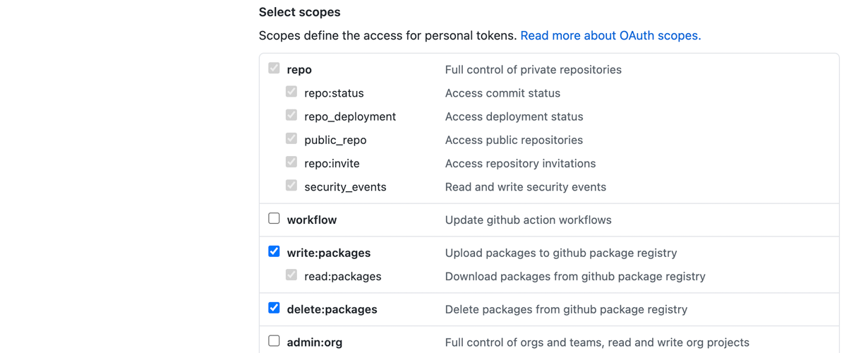Click the admin:org scope label

315,342
